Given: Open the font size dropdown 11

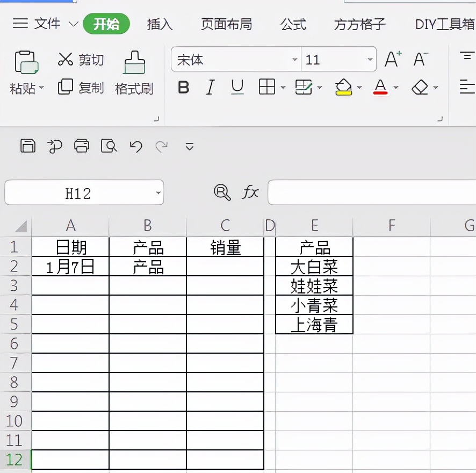Looking at the screenshot, I should (x=370, y=59).
